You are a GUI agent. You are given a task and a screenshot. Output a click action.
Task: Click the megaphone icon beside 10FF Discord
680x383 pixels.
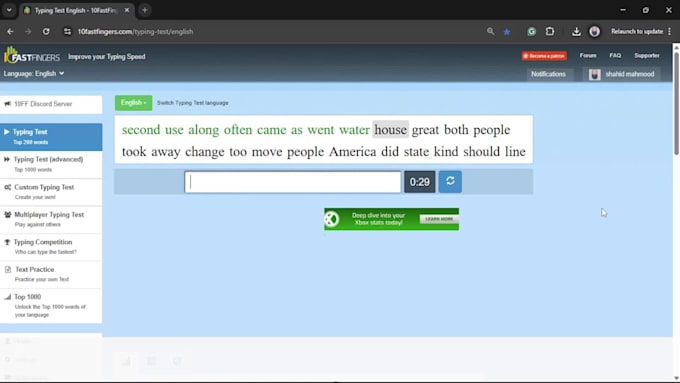point(7,104)
